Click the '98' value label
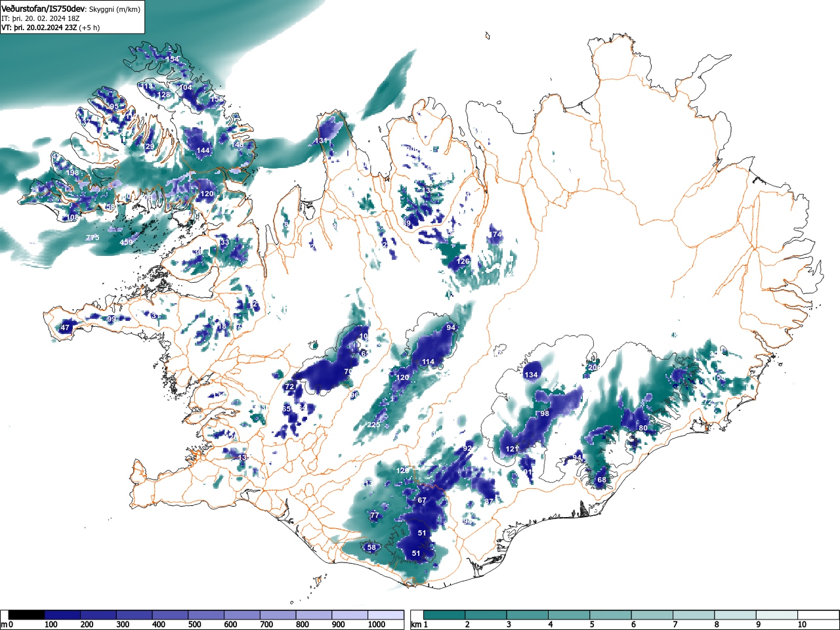The image size is (840, 630). (544, 413)
